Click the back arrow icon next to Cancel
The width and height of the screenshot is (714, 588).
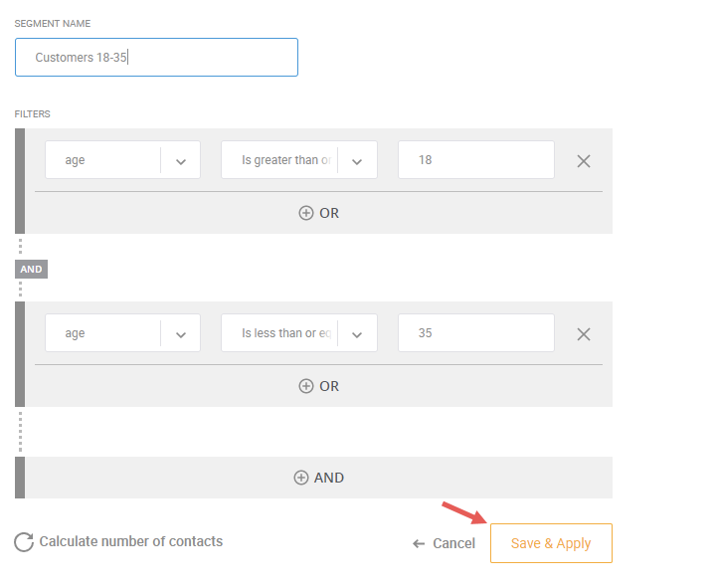click(x=419, y=543)
